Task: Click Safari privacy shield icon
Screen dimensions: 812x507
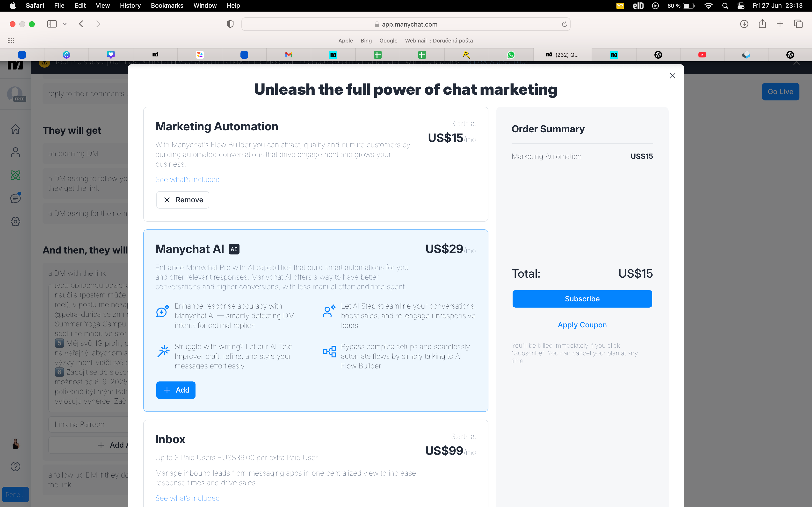Action: (x=230, y=24)
